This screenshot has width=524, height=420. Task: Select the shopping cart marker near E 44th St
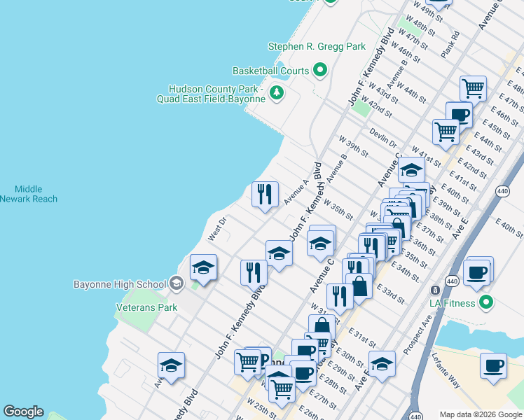[446, 133]
